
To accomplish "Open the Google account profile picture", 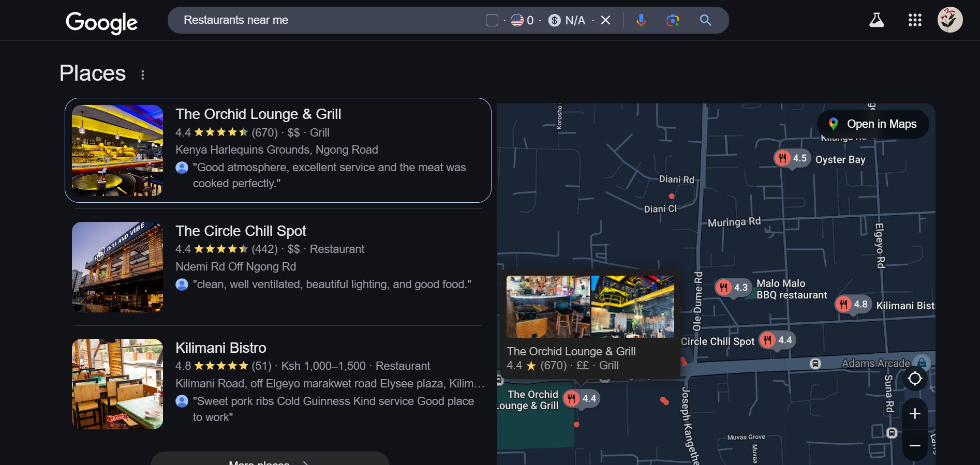I will 949,20.
